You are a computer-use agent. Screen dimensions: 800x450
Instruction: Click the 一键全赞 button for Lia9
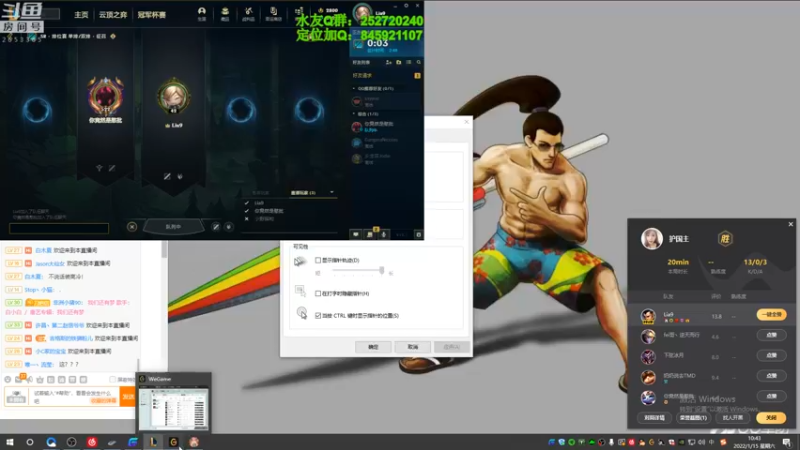coord(771,315)
